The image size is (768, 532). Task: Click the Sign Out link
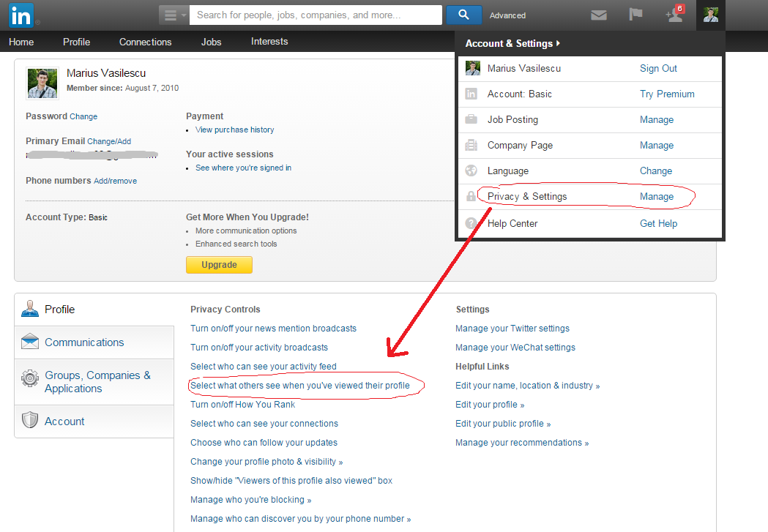tap(658, 69)
